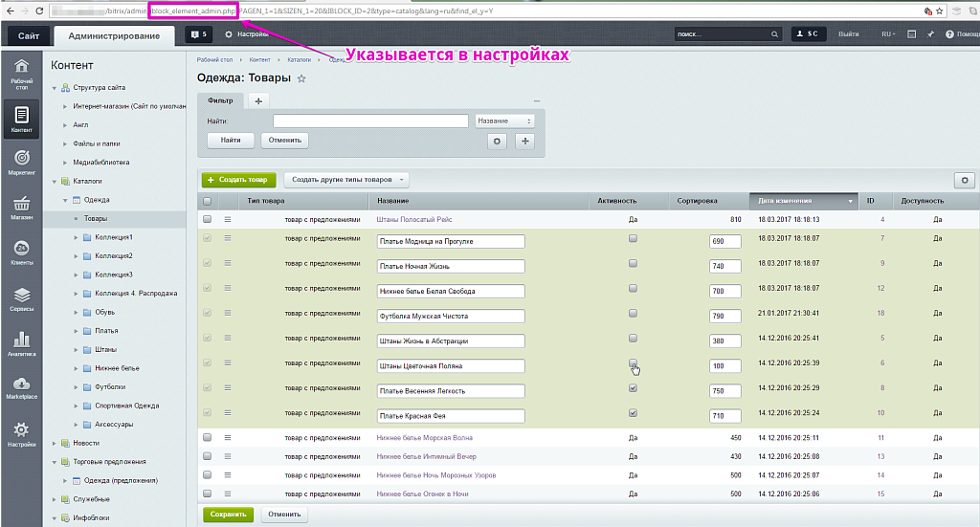Open the Название search field dropdown
The width and height of the screenshot is (980, 527).
504,121
